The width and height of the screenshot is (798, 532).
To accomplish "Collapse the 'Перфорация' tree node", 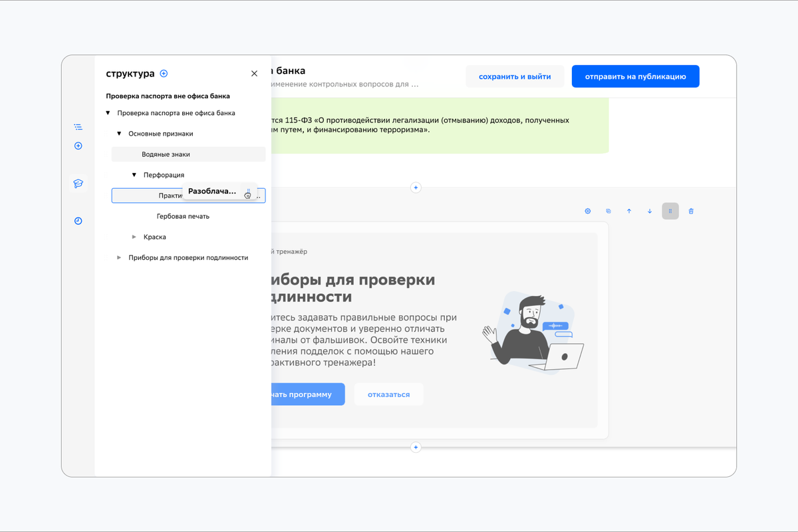I will tap(134, 175).
